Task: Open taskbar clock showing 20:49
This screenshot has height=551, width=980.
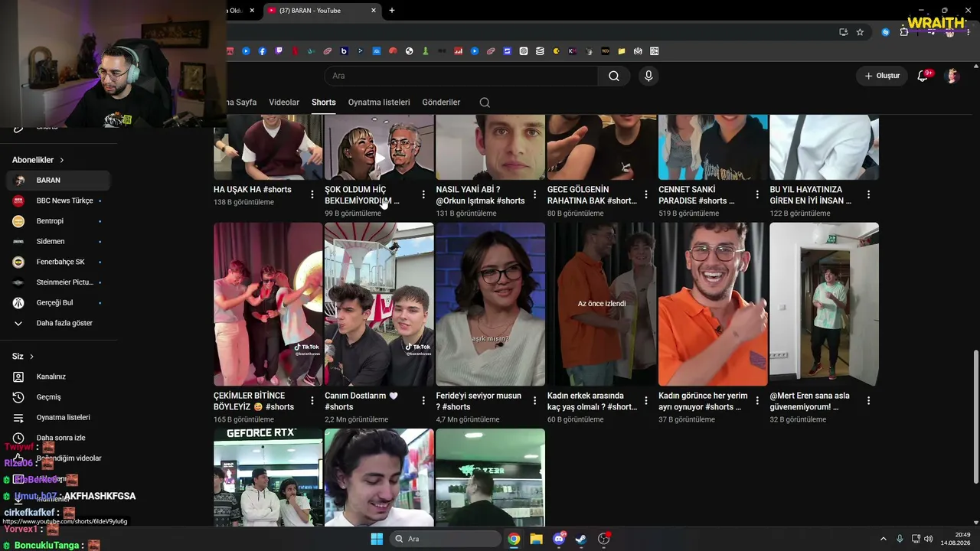Action: tap(956, 539)
